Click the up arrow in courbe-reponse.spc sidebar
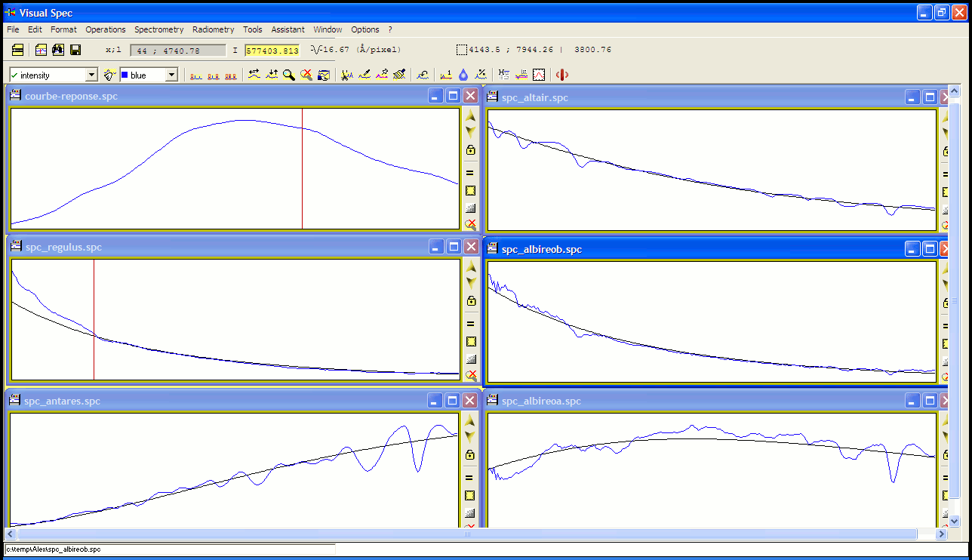This screenshot has width=972, height=560. (471, 117)
